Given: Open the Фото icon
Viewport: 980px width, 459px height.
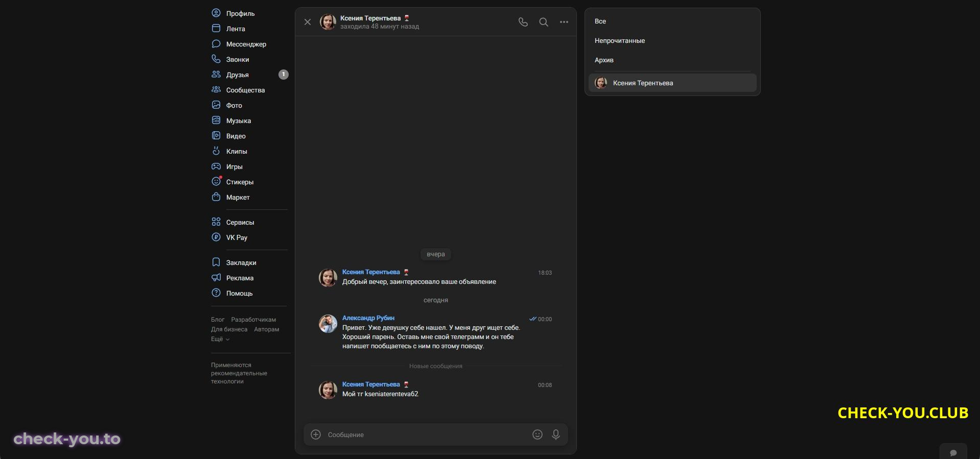Looking at the screenshot, I should click(216, 105).
